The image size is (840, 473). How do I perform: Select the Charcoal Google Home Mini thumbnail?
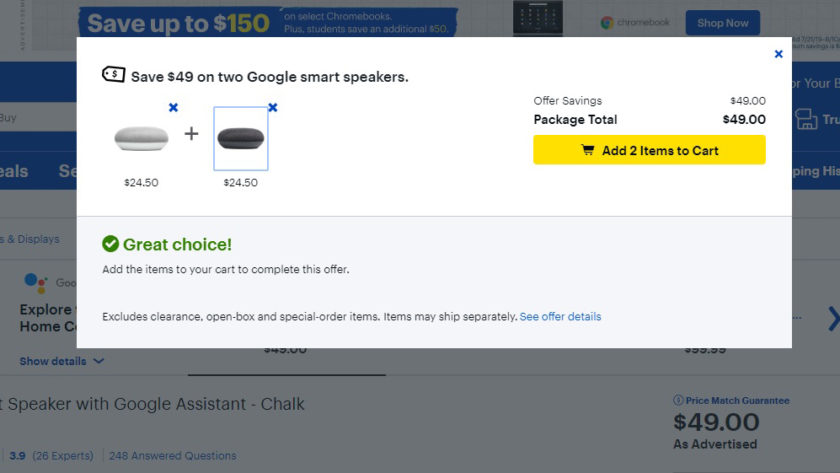point(241,138)
